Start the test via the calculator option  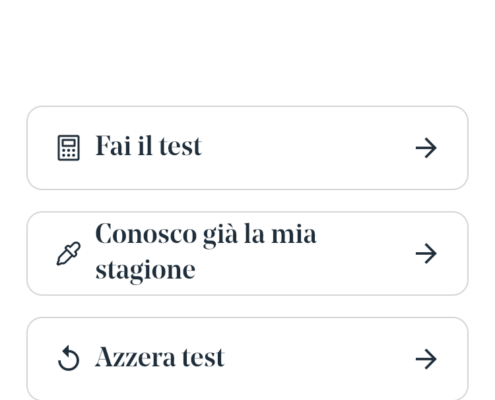[248, 148]
